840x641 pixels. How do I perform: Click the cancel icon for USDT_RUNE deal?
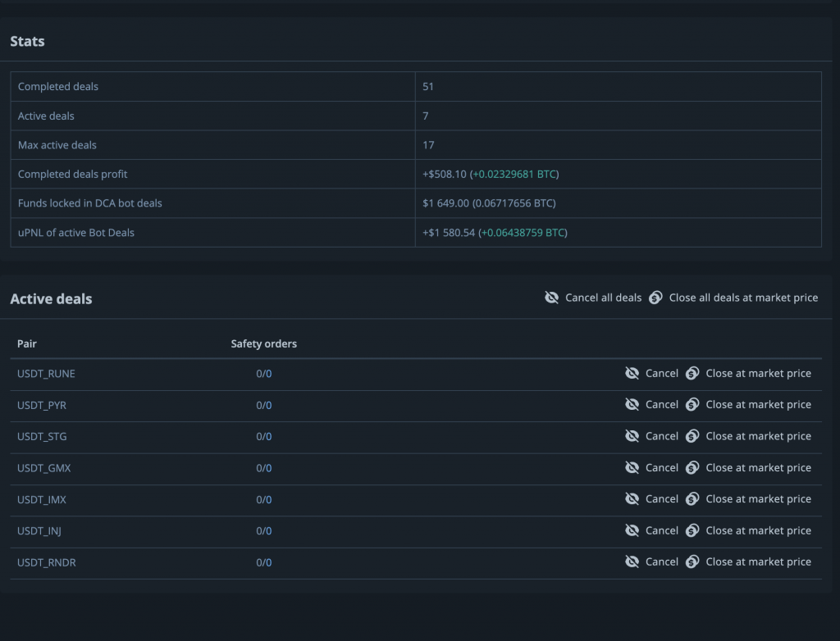[632, 374]
